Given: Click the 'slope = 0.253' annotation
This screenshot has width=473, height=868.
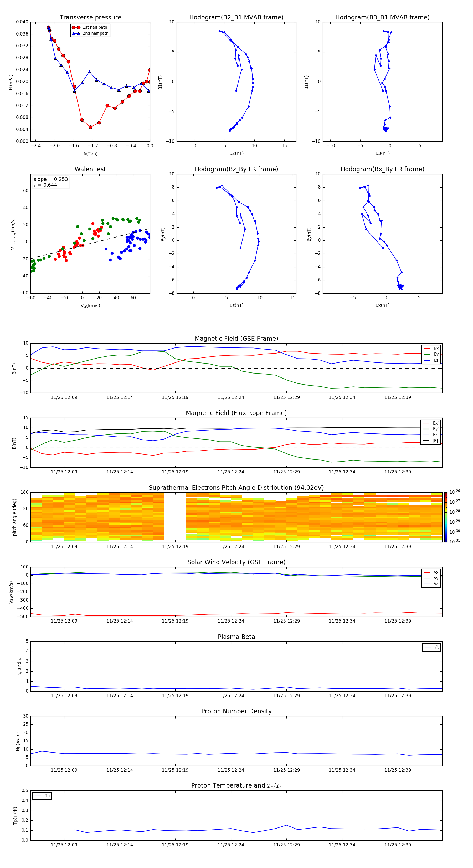Looking at the screenshot, I should [50, 179].
